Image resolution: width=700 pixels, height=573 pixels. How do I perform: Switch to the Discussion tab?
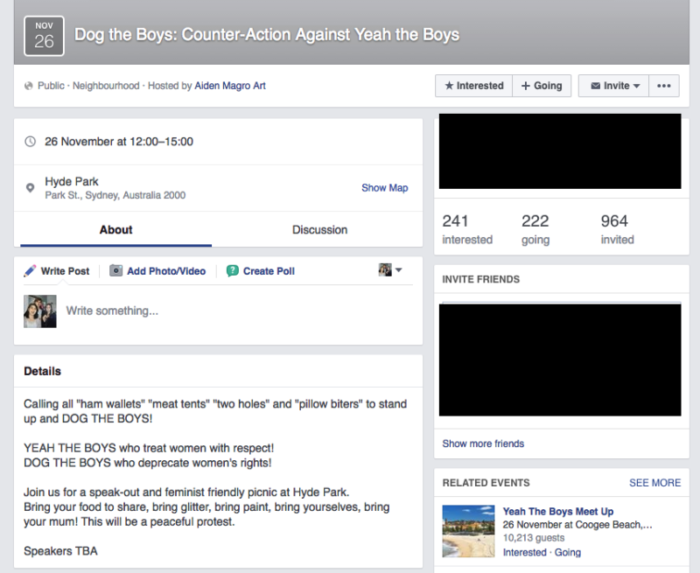319,230
